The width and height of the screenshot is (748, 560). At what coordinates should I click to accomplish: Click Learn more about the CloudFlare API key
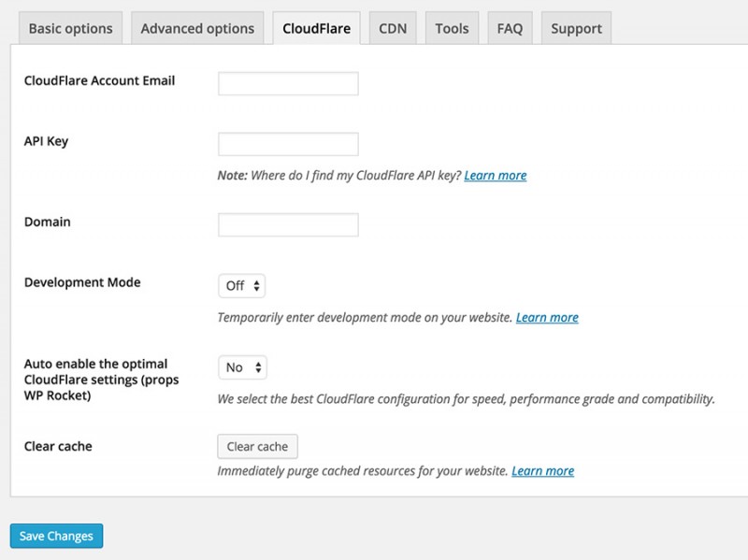pyautogui.click(x=496, y=175)
